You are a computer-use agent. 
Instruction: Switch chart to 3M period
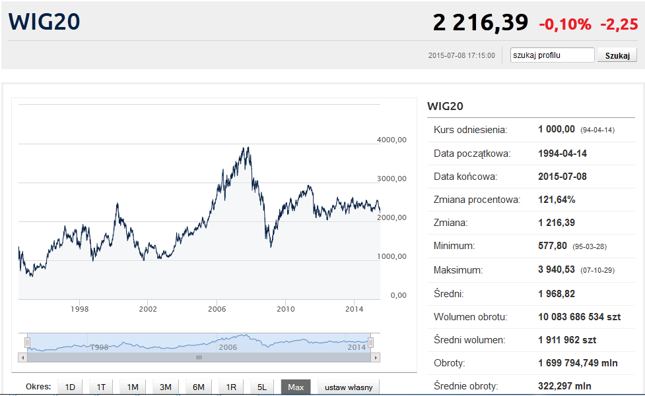pos(165,387)
